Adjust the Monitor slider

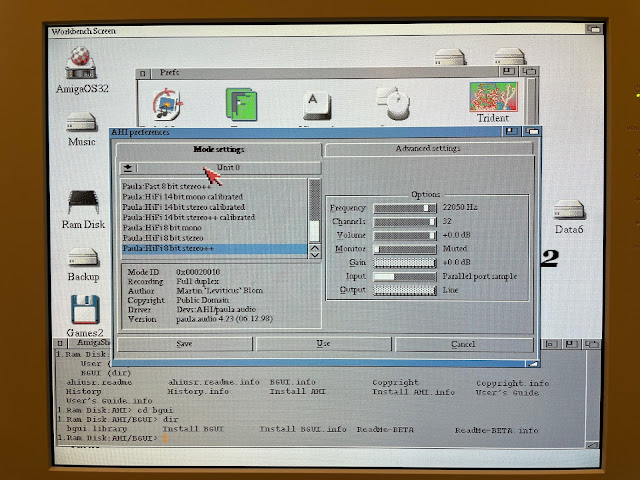[405, 249]
